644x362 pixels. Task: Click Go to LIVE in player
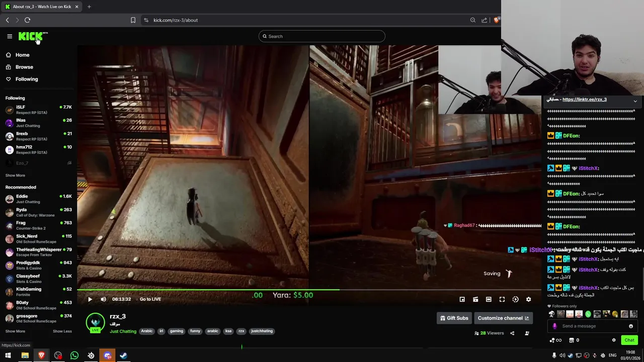click(150, 299)
